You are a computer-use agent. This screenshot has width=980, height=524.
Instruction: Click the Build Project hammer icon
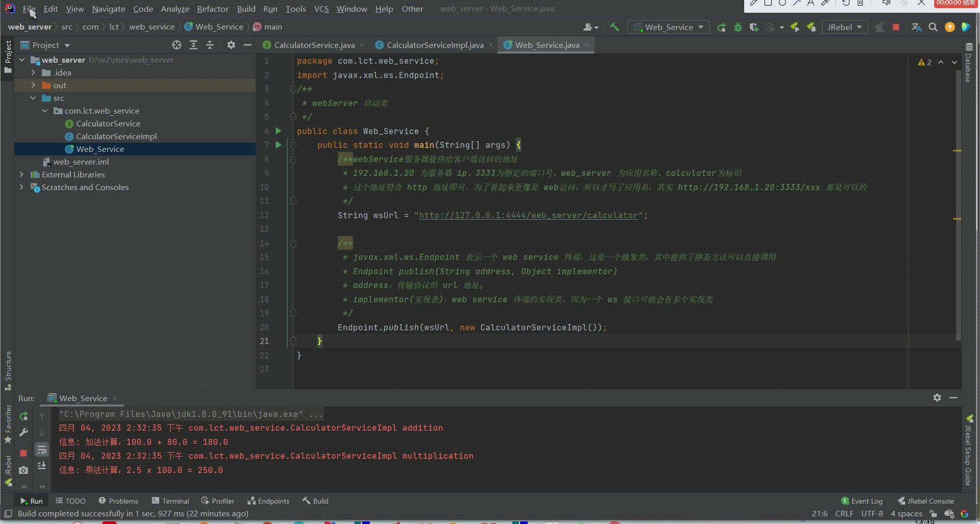point(614,27)
